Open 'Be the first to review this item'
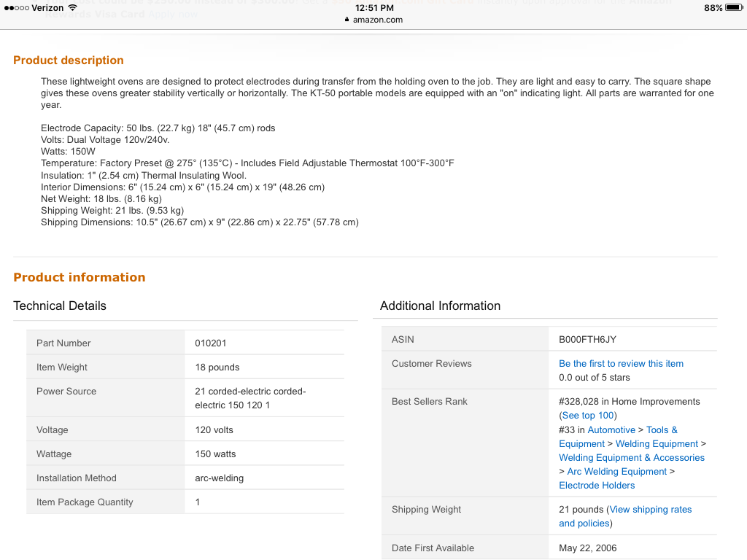Screen dimensions: 747x560 [621, 363]
